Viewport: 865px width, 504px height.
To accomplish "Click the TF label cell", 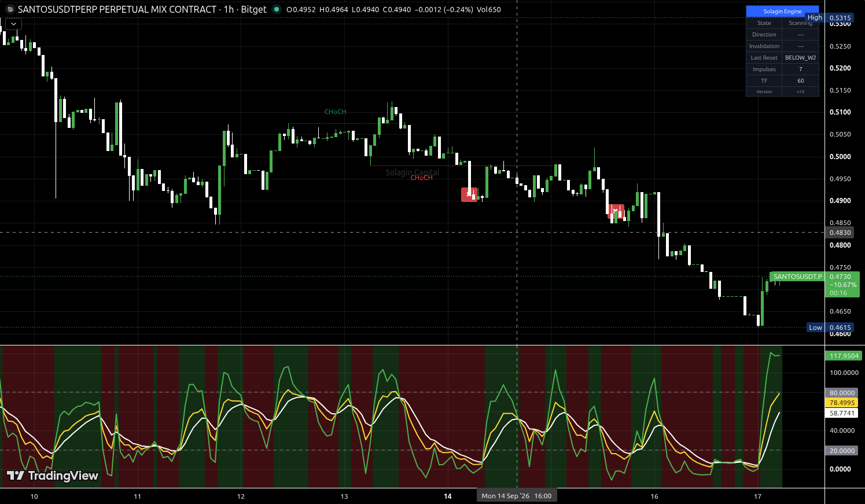I will (x=764, y=81).
